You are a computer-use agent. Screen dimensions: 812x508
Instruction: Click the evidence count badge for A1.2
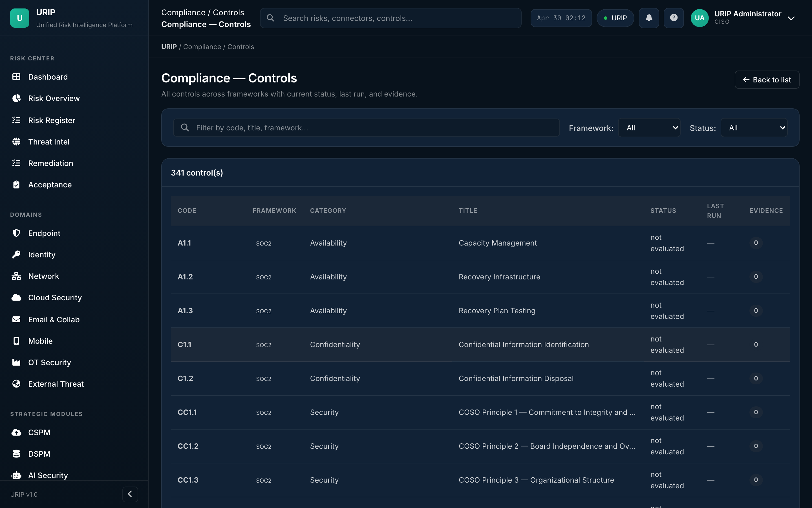756,277
